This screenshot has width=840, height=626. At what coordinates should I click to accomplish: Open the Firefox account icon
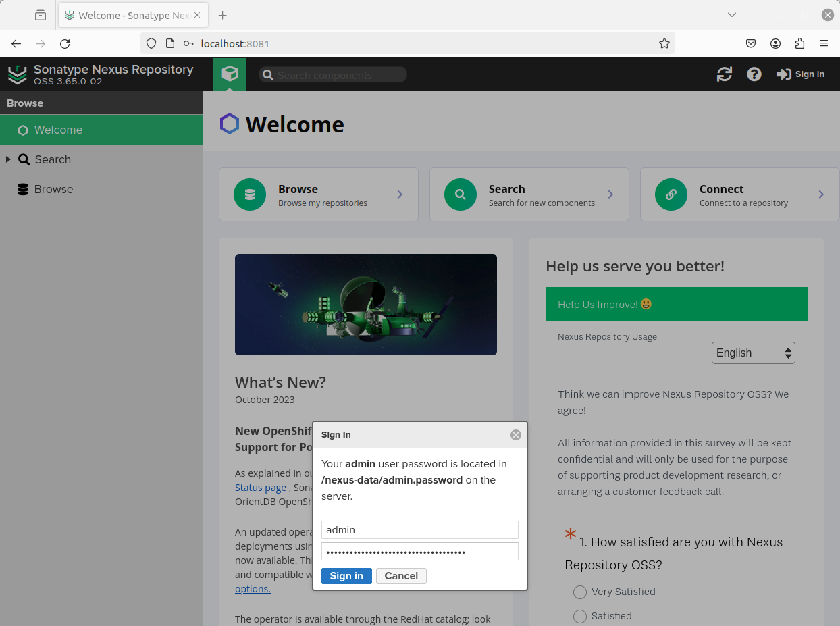(775, 43)
